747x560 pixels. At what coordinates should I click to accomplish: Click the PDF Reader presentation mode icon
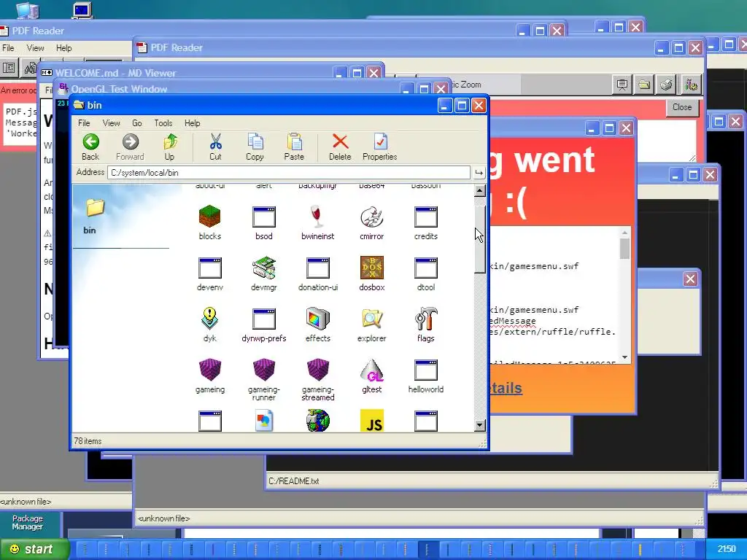[x=622, y=85]
